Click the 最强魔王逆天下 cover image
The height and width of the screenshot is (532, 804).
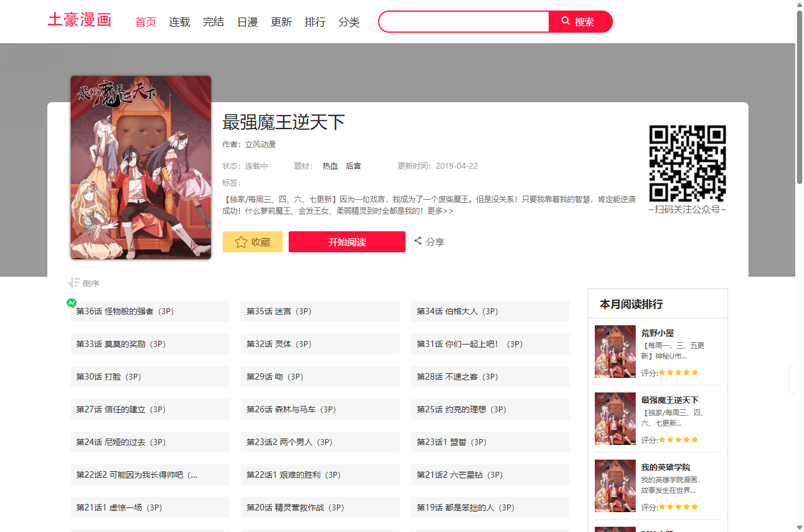tap(141, 168)
